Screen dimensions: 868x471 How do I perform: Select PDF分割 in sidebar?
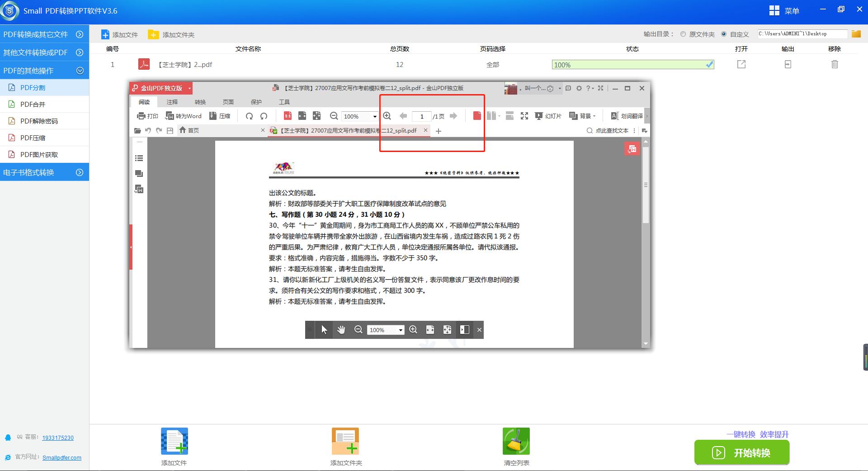[x=44, y=88]
